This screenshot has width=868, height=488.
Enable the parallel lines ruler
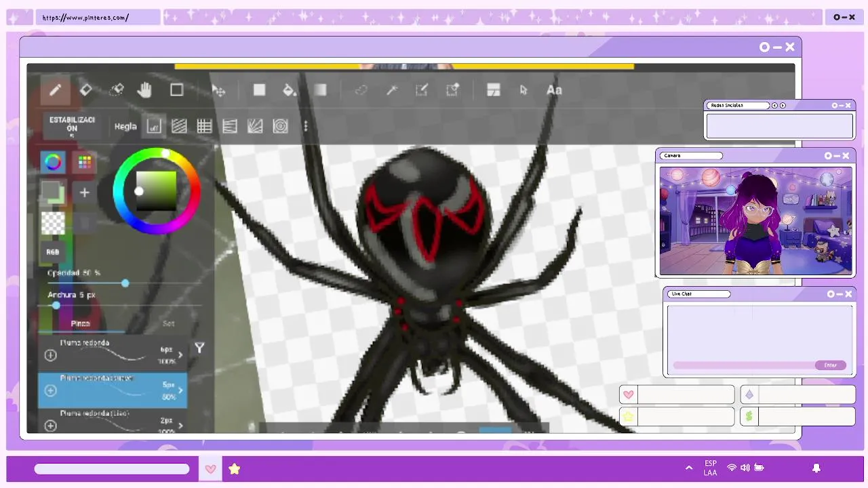[179, 126]
